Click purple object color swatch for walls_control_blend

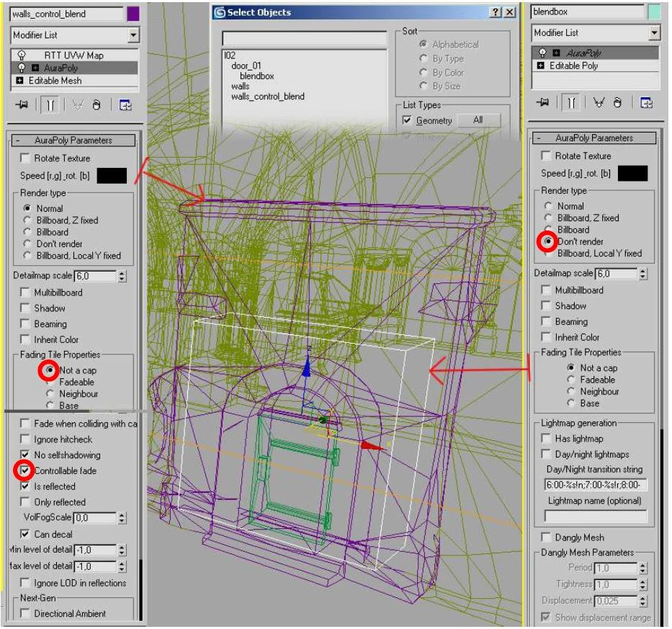click(x=133, y=14)
